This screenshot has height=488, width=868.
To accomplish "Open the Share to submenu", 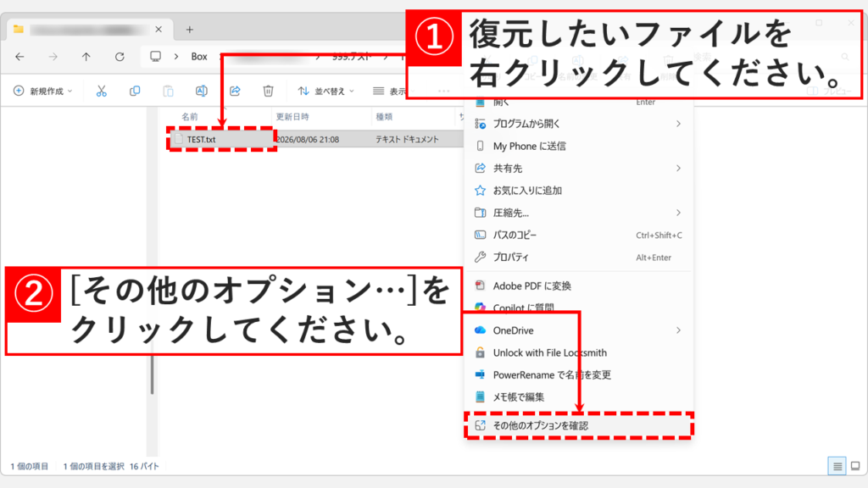I will click(x=578, y=169).
